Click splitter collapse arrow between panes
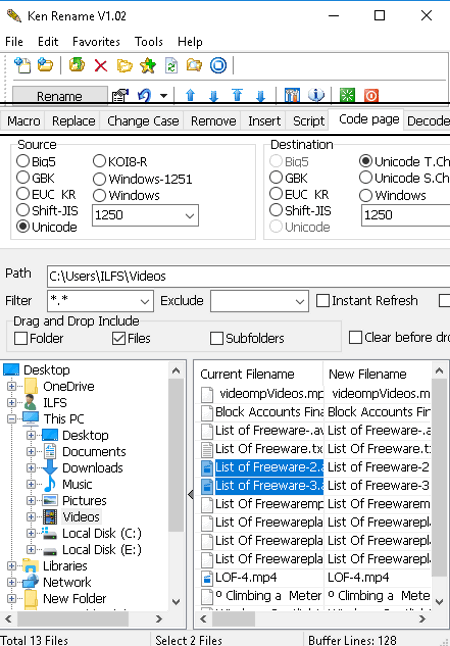Viewport: 450px width, 646px height. click(x=190, y=494)
